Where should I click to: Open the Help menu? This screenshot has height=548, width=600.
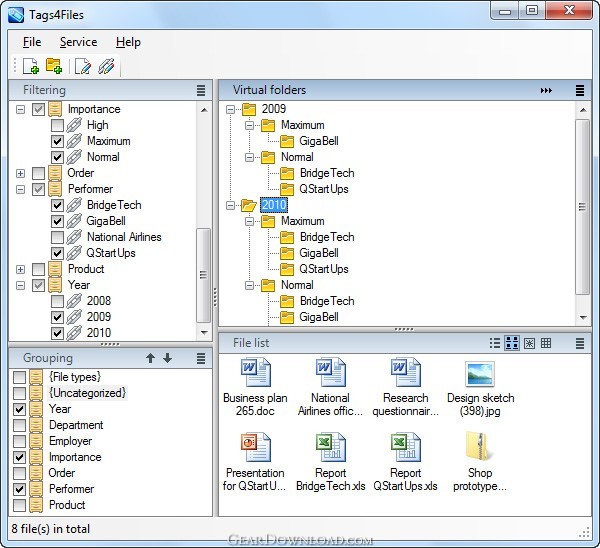128,42
